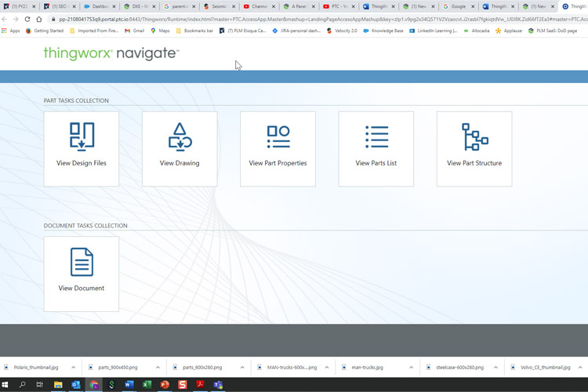Reload the page with the browser refresh icon

pos(27,19)
